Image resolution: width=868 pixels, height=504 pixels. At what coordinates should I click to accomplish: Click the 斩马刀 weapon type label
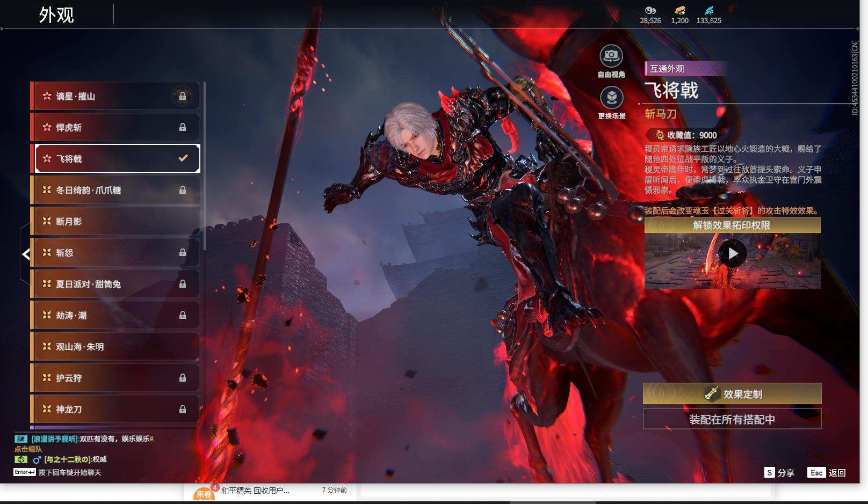661,114
